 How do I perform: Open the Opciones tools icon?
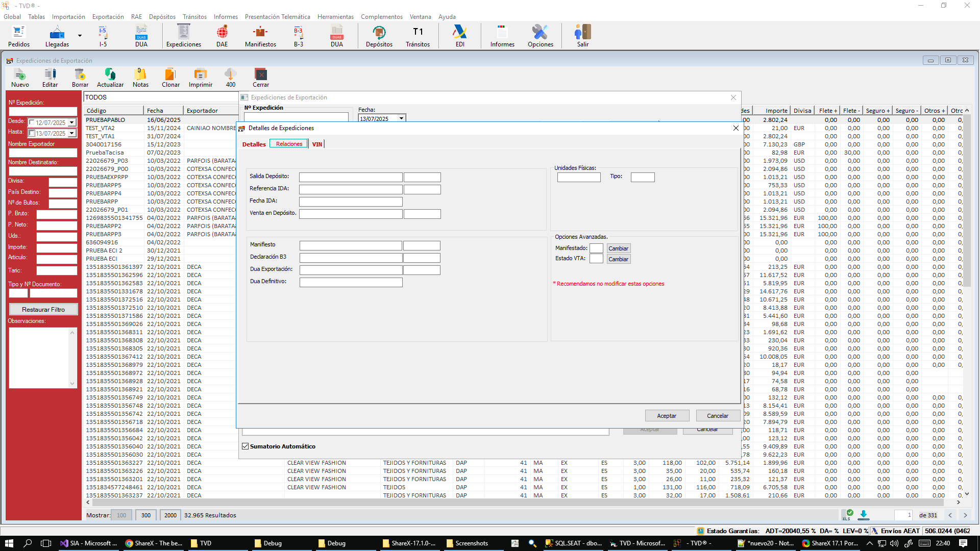pos(540,33)
